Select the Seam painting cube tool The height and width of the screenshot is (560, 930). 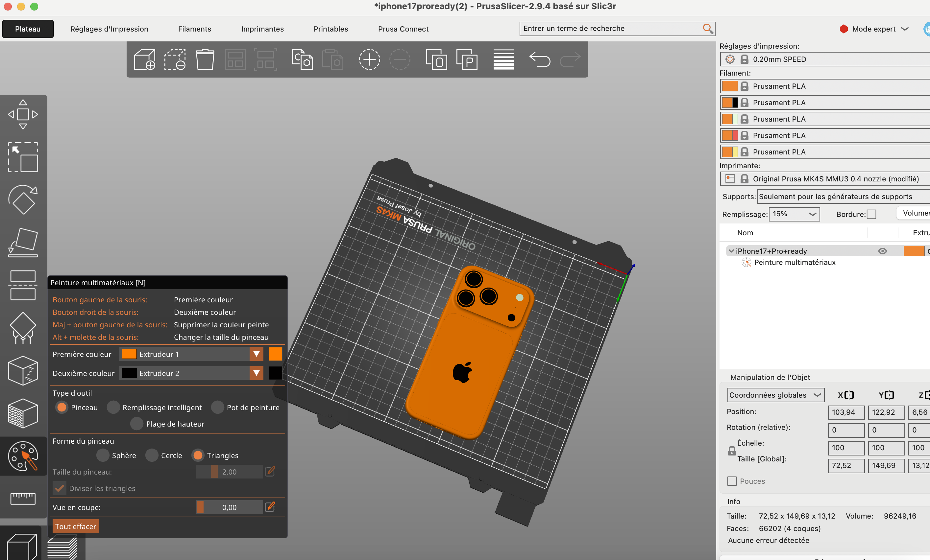pyautogui.click(x=23, y=371)
